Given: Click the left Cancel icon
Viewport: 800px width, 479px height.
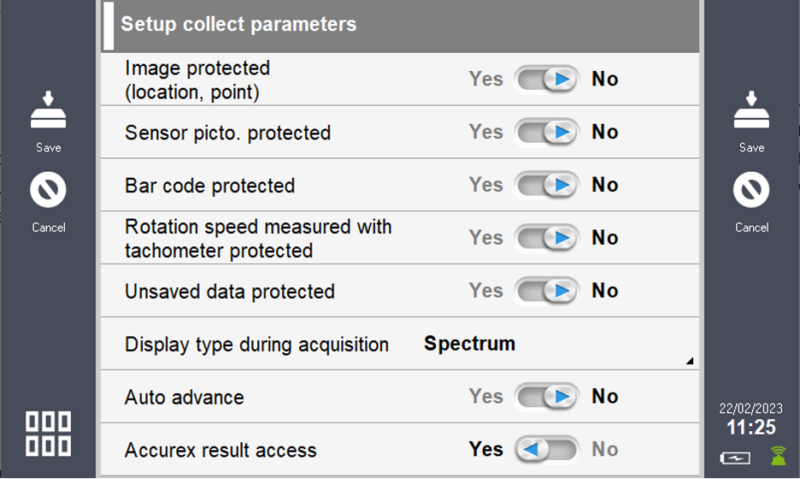Looking at the screenshot, I should click(x=47, y=189).
